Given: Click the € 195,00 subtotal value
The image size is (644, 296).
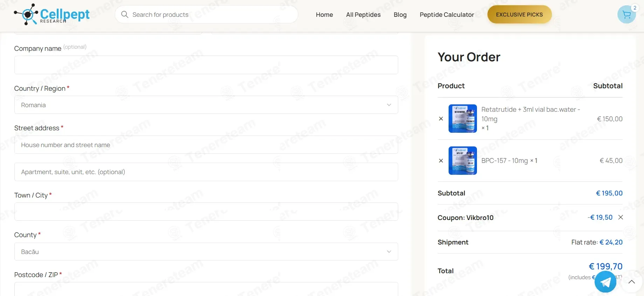Looking at the screenshot, I should [x=609, y=193].
